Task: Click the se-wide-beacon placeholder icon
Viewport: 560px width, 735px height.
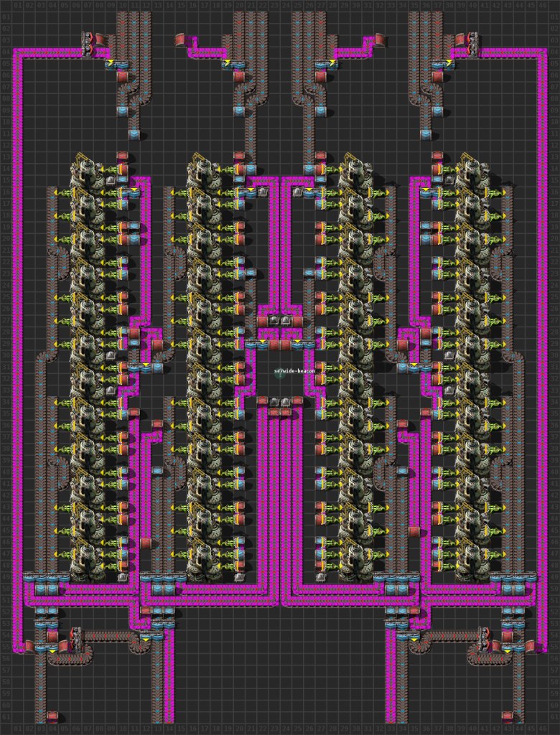Action: 280,373
